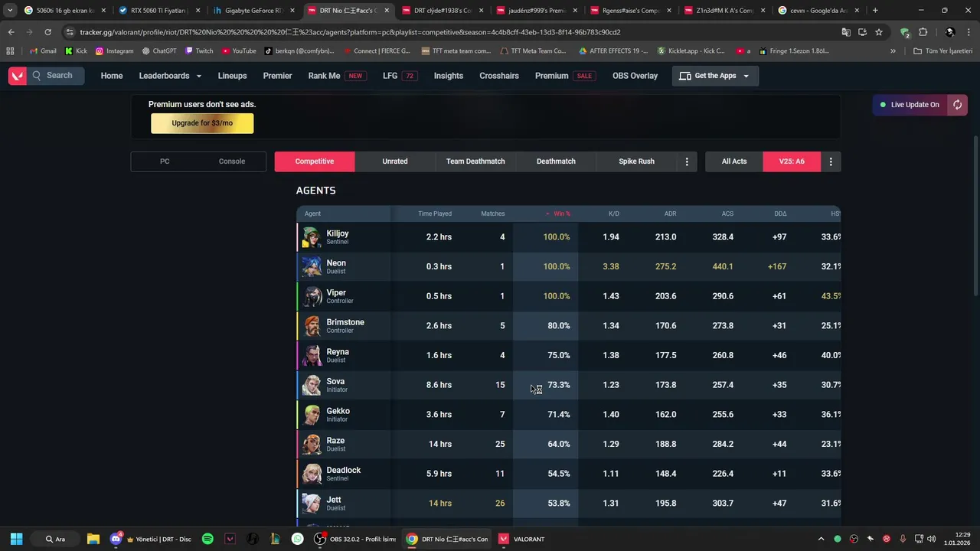Open the Crosshairs nav link

tap(499, 76)
